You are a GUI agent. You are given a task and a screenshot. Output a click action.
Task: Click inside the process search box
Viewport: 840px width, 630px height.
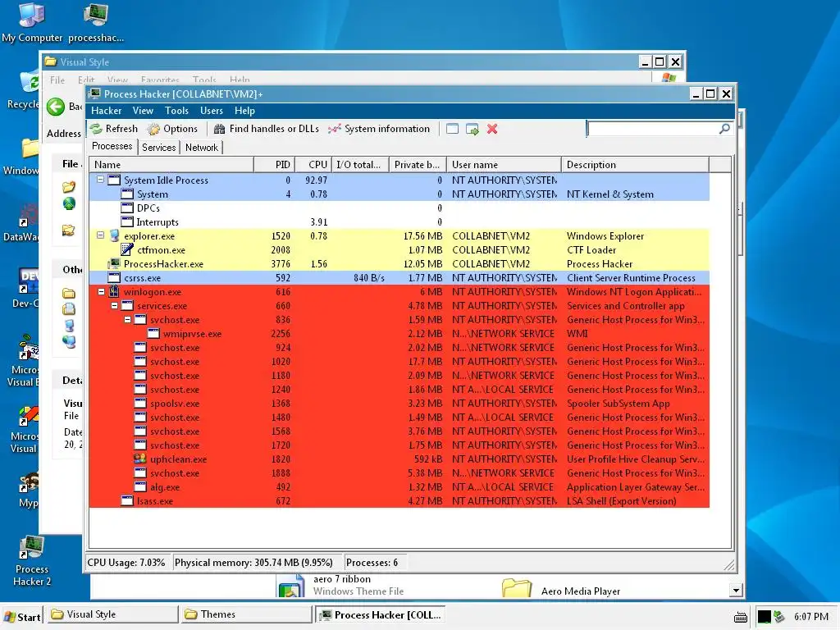coord(652,129)
